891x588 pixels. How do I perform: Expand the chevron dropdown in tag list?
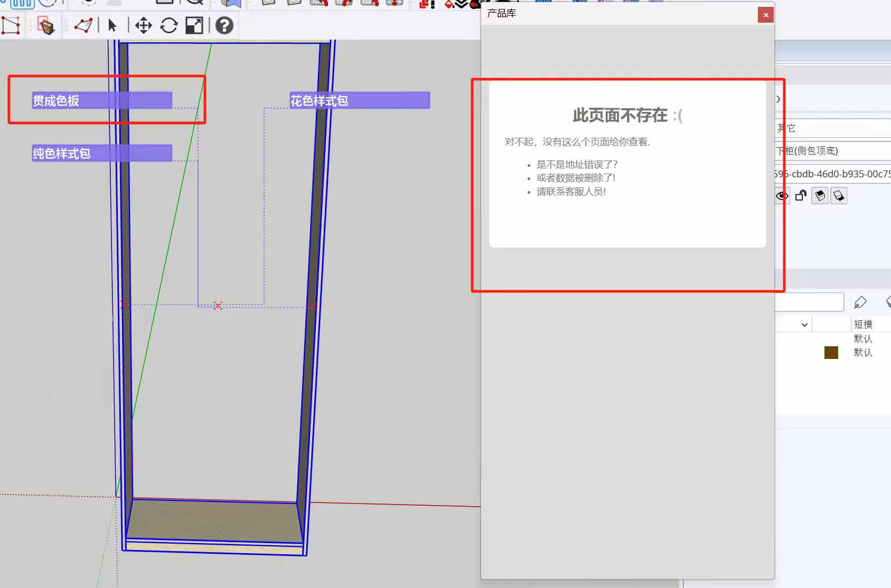804,325
